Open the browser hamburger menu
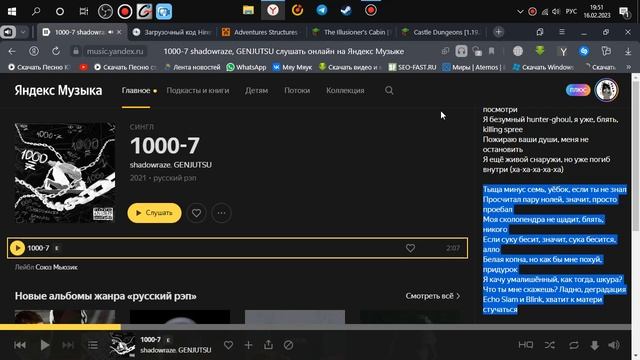The width and height of the screenshot is (640, 360). 562,32
